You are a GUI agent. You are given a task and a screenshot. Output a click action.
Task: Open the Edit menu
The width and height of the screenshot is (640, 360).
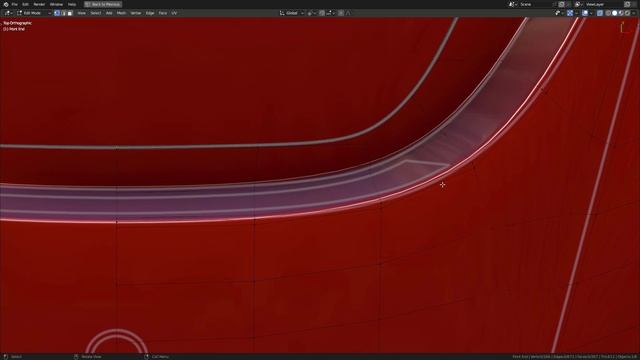click(x=25, y=4)
